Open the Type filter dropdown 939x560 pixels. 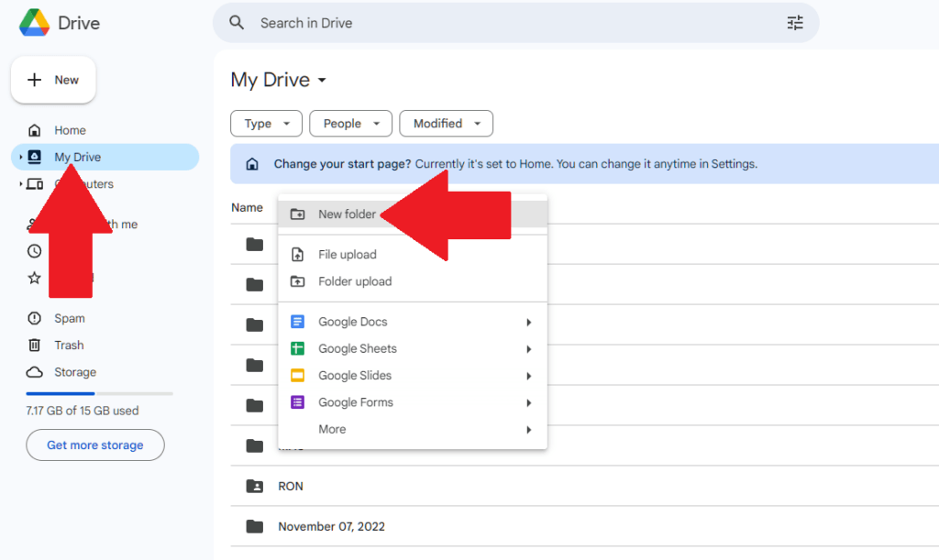pyautogui.click(x=267, y=123)
